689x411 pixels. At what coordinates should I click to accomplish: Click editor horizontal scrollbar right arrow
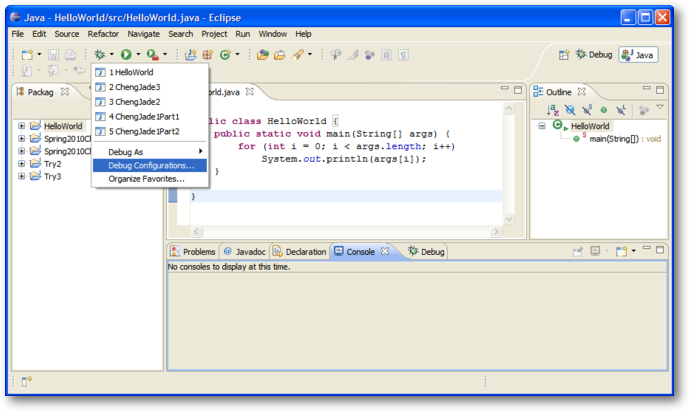click(x=496, y=231)
